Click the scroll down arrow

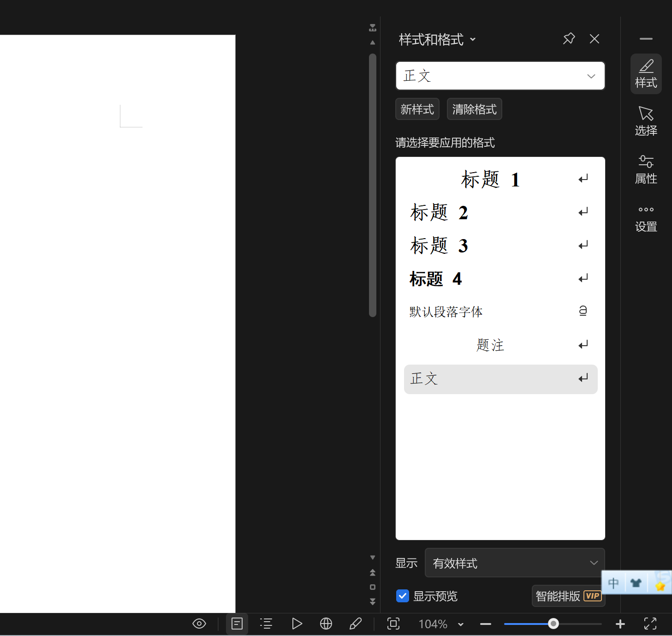pyautogui.click(x=373, y=558)
